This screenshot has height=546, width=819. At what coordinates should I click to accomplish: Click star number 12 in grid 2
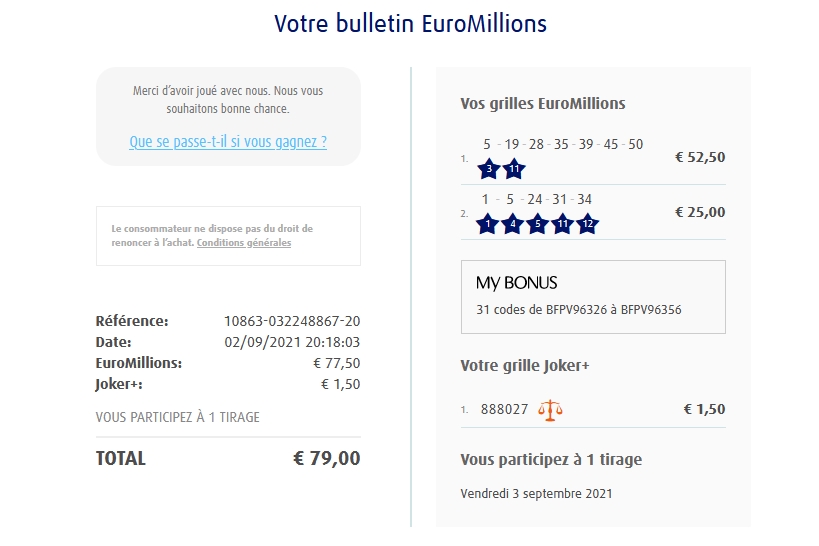(x=587, y=224)
